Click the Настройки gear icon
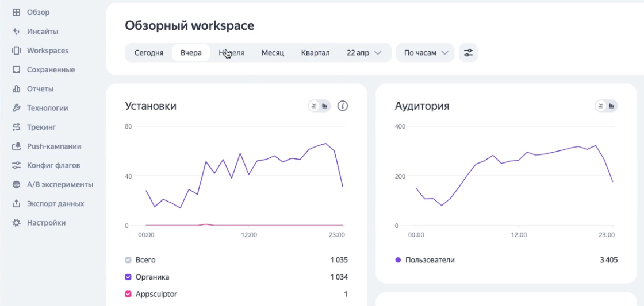This screenshot has width=644, height=306. coord(17,223)
